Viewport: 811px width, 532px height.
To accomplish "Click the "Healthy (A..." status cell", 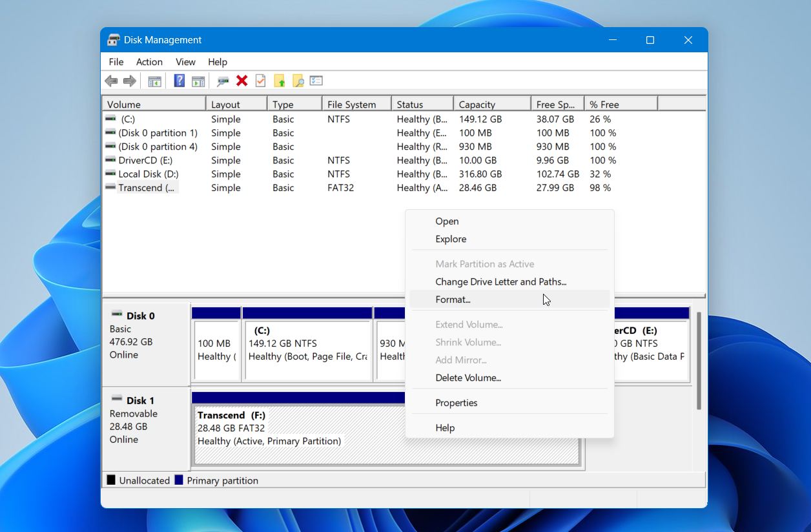I will (x=422, y=188).
